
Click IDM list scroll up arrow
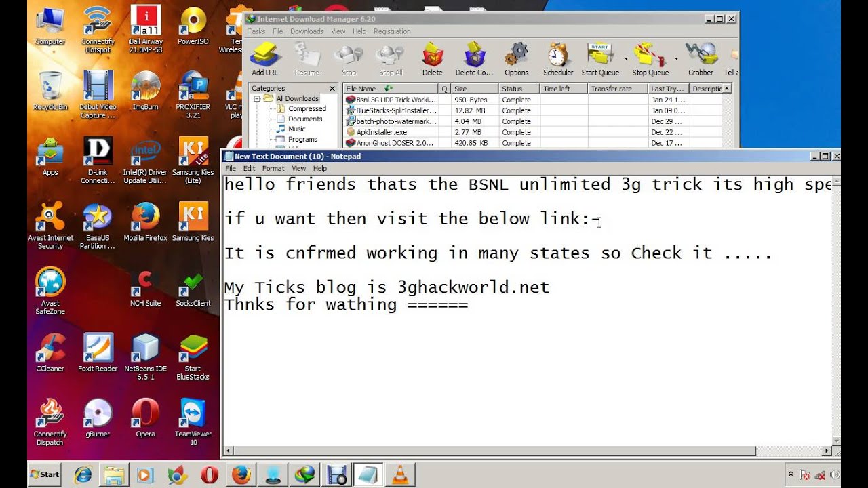click(x=727, y=89)
